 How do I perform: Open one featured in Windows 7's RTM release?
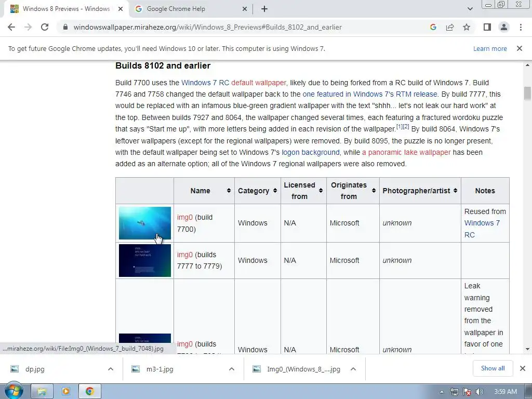[x=370, y=94]
